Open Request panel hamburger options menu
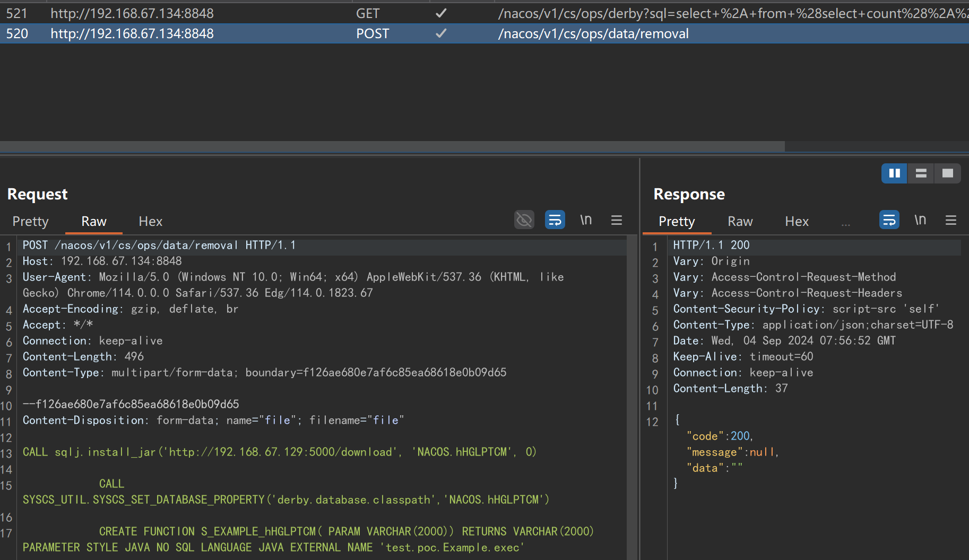This screenshot has width=969, height=560. click(617, 220)
